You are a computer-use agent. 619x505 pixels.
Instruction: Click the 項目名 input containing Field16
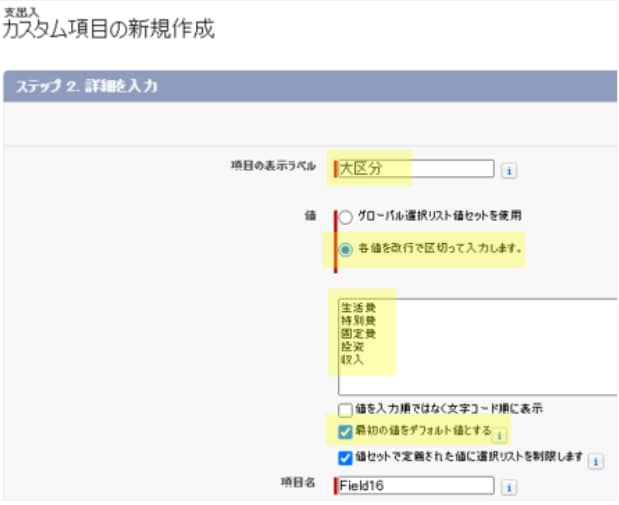click(x=416, y=485)
